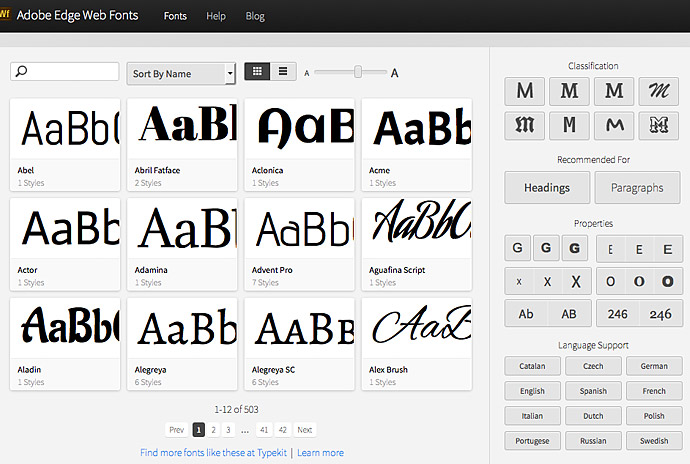This screenshot has width=690, height=464.
Task: Toggle German language support filter
Action: click(654, 366)
